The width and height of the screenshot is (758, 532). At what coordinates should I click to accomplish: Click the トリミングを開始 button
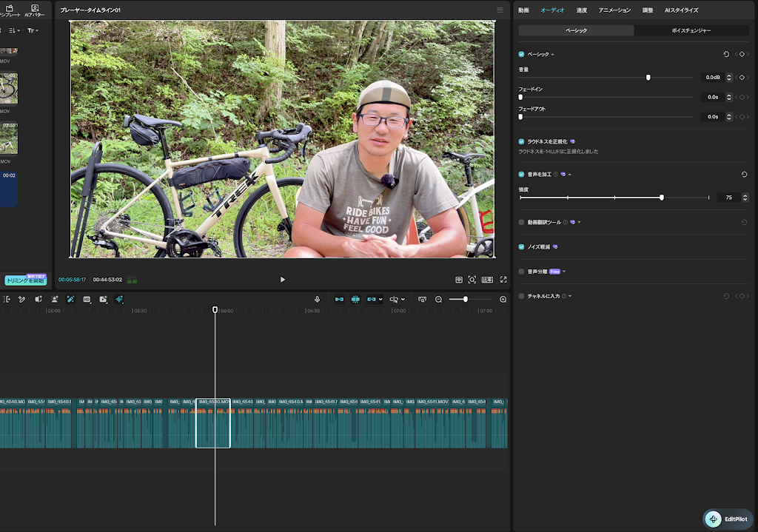pos(26,280)
